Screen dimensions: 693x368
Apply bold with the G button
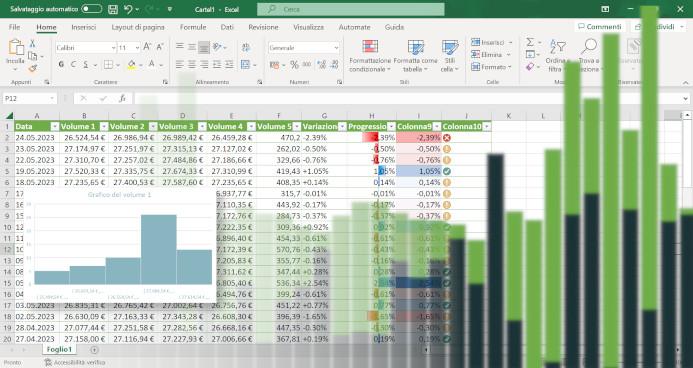point(61,64)
